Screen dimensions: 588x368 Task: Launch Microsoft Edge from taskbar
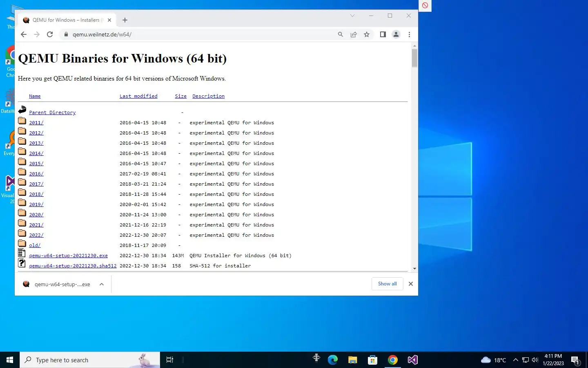333,360
